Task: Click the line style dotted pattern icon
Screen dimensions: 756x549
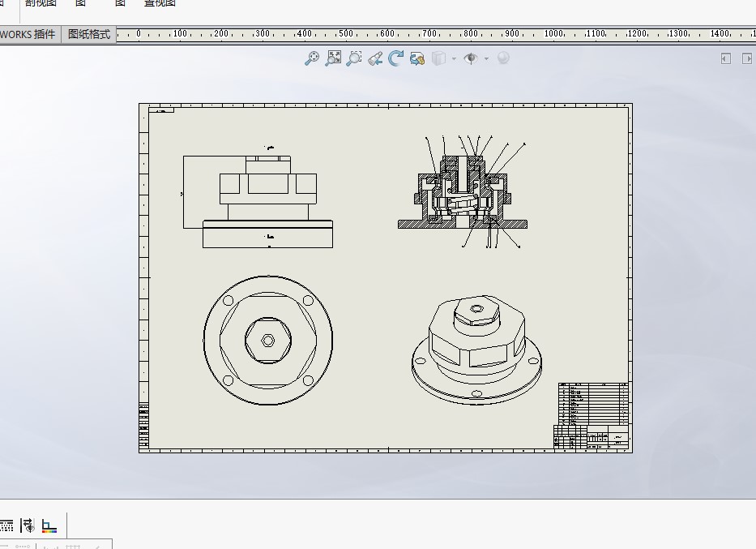Action: (6, 525)
